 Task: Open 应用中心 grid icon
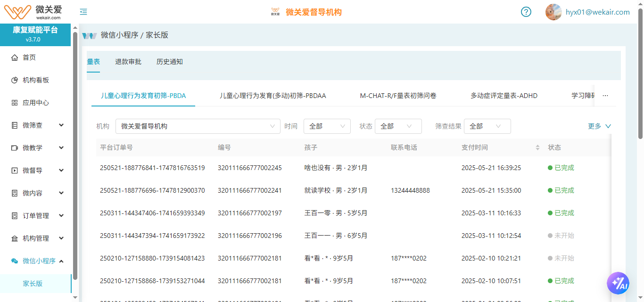[x=15, y=103]
